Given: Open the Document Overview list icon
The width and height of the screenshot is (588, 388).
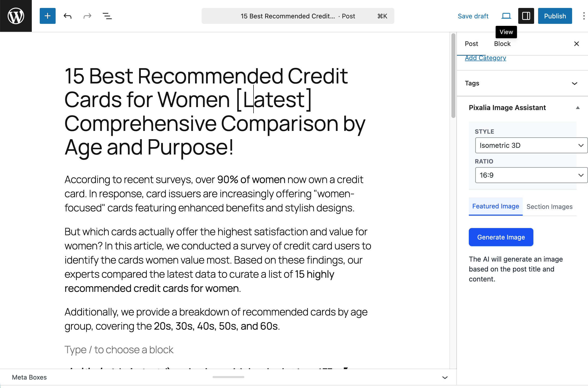Looking at the screenshot, I should click(107, 16).
